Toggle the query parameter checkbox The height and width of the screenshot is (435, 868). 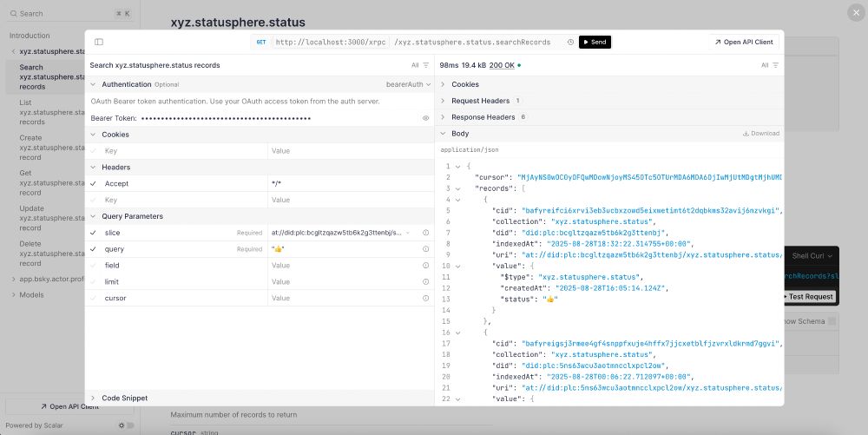click(x=93, y=249)
